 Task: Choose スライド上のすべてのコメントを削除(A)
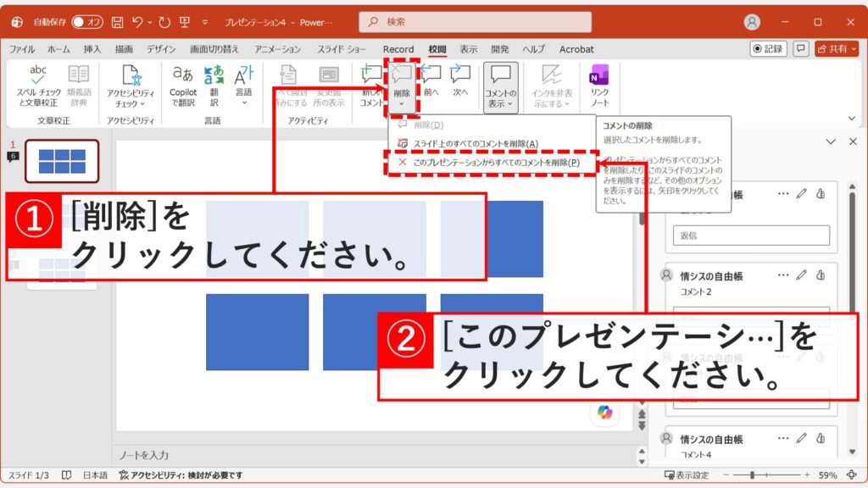pos(492,144)
